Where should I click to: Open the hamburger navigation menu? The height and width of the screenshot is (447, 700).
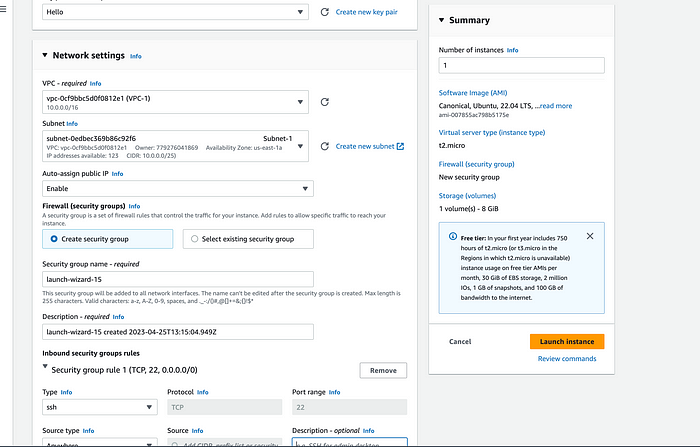pyautogui.click(x=3, y=9)
